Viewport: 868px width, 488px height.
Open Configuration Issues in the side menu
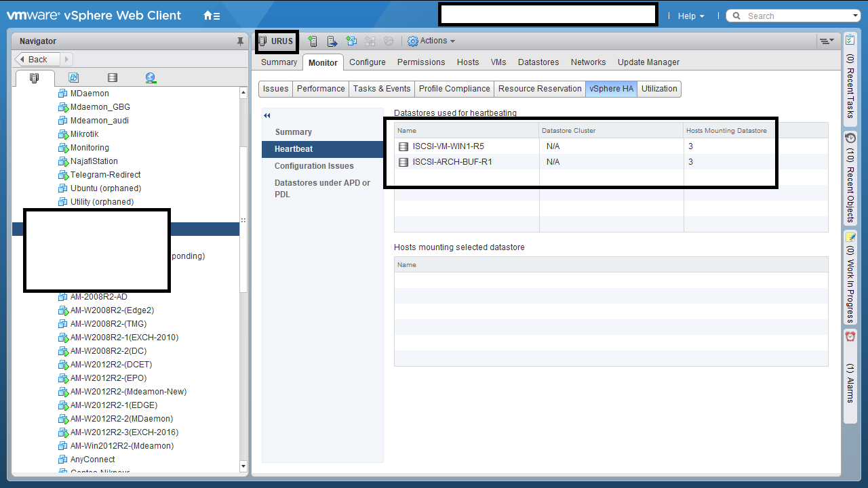click(314, 166)
